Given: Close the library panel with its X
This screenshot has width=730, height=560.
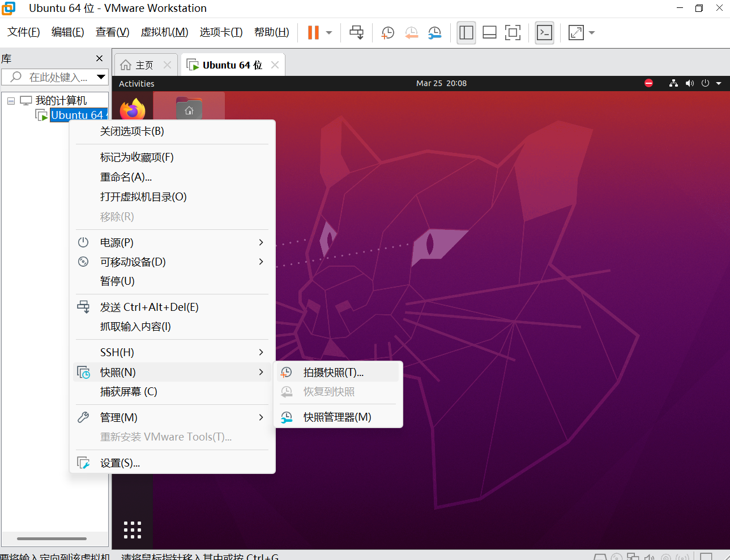Looking at the screenshot, I should (x=99, y=58).
